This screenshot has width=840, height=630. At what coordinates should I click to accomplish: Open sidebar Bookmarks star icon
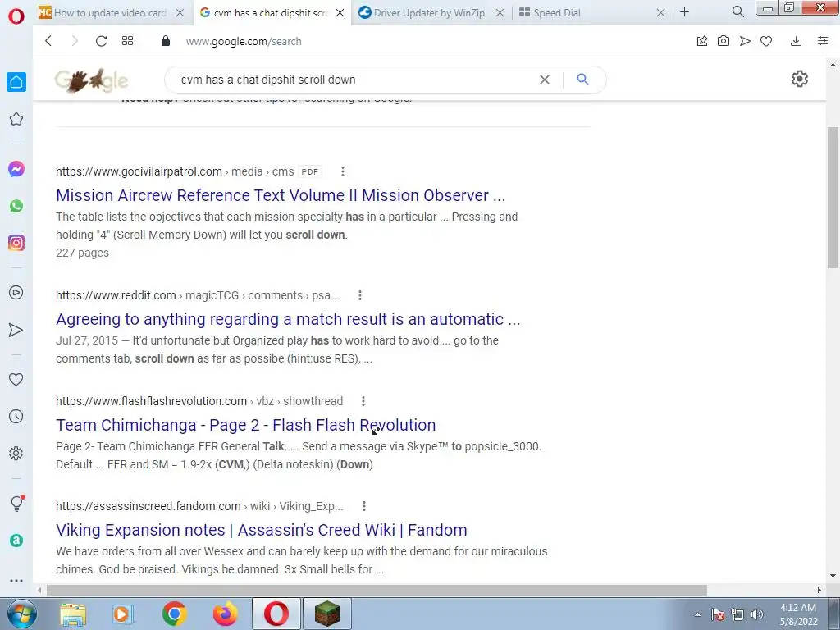(16, 119)
